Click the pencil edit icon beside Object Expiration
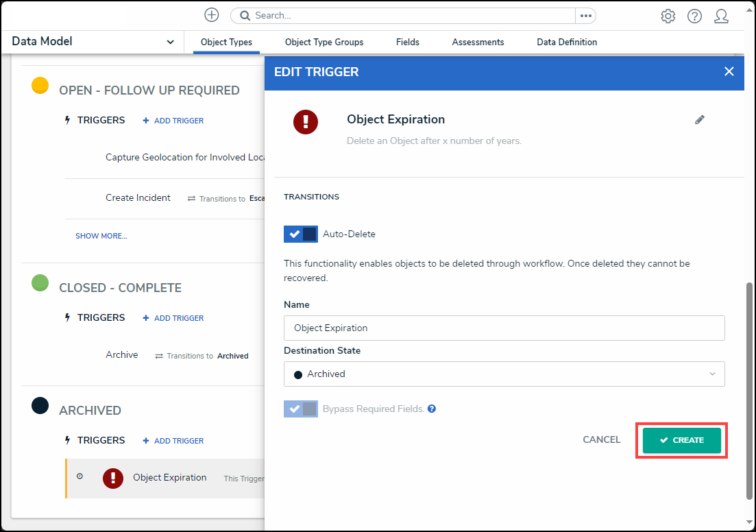 [700, 120]
